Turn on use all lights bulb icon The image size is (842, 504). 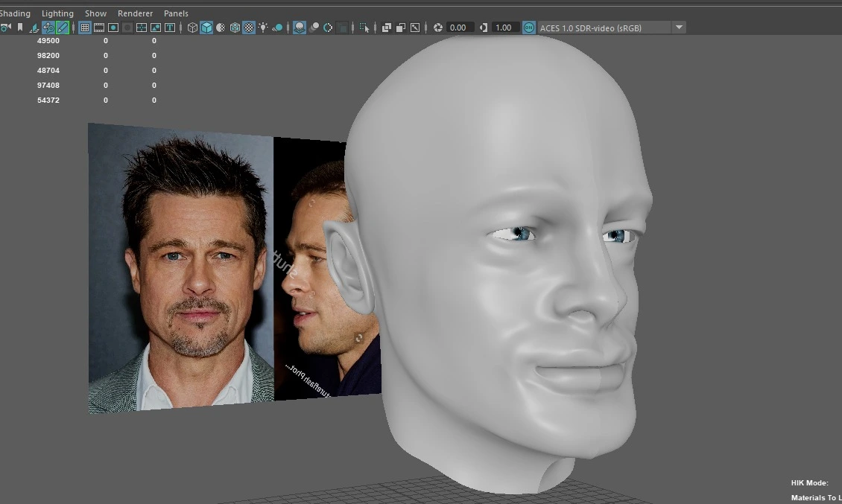tap(263, 28)
